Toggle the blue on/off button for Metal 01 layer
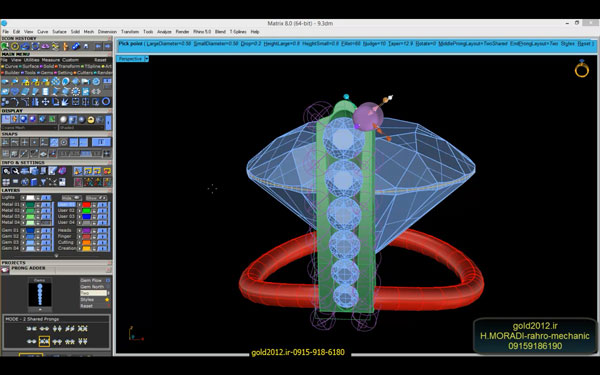 [46, 204]
